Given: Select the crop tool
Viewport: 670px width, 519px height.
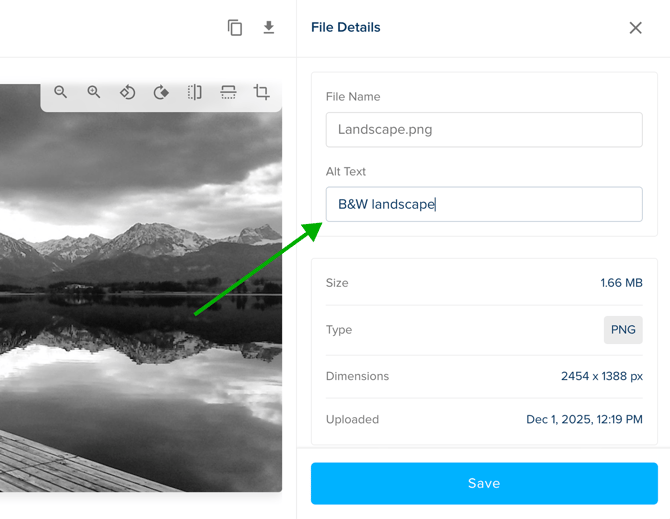Looking at the screenshot, I should (x=262, y=92).
